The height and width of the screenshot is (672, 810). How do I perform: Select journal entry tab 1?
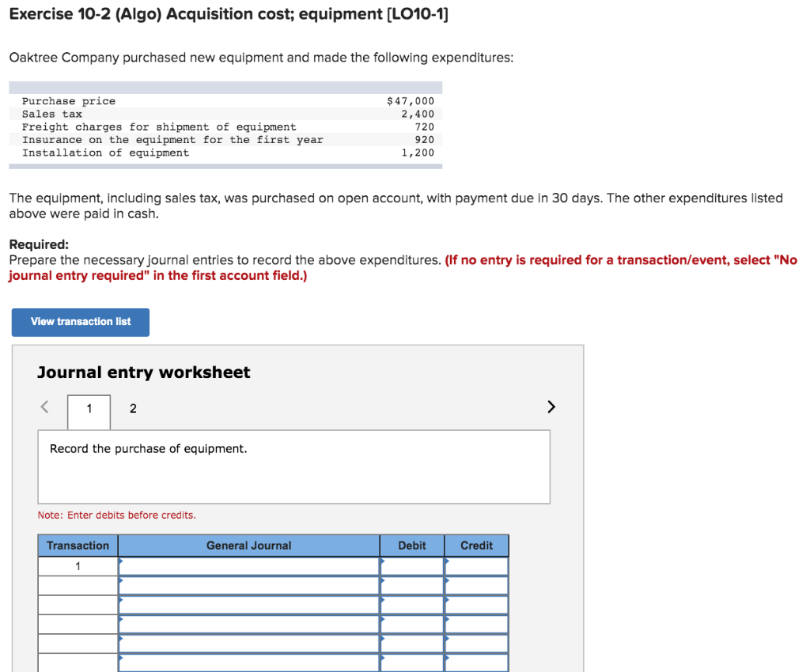[x=88, y=409]
